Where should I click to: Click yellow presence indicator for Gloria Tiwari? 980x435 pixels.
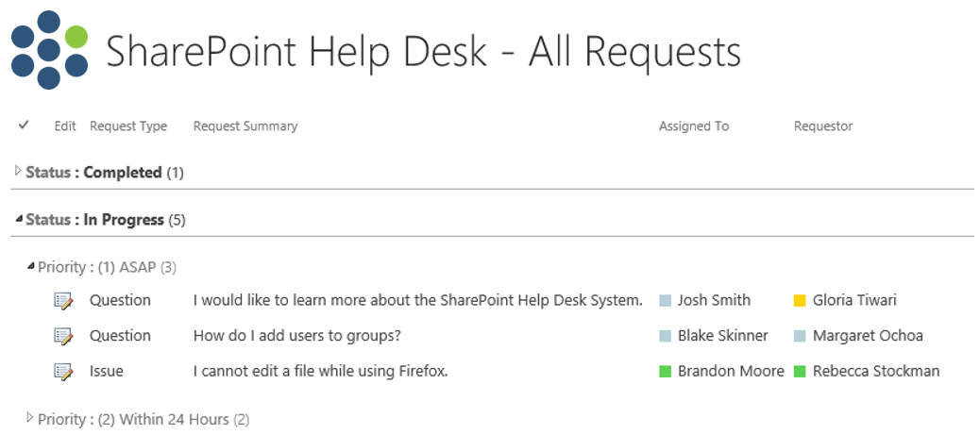tap(800, 301)
